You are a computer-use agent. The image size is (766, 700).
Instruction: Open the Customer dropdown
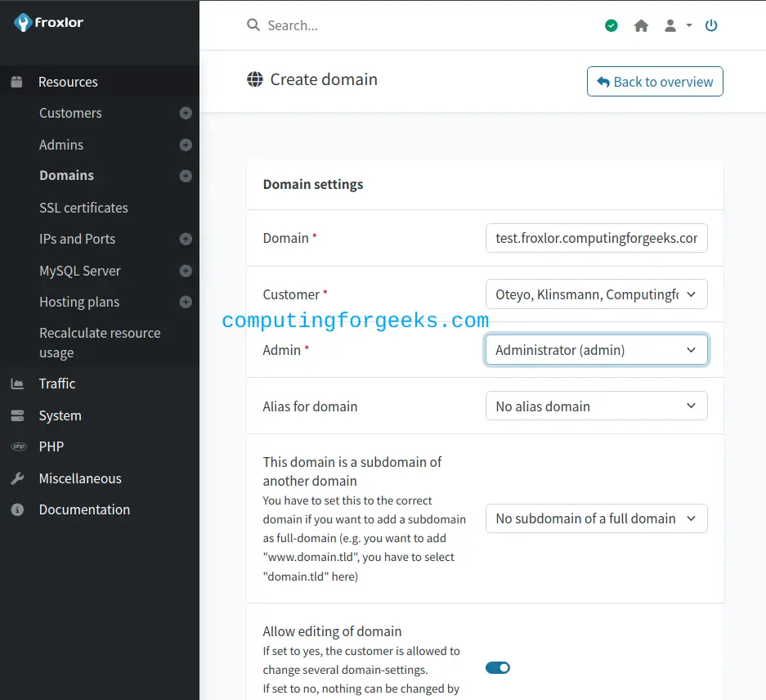(597, 294)
